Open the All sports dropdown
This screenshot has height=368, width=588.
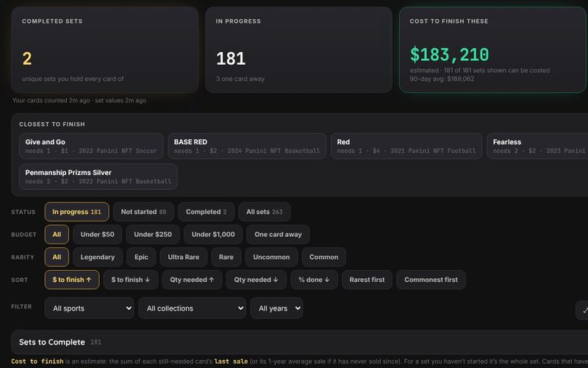point(89,308)
